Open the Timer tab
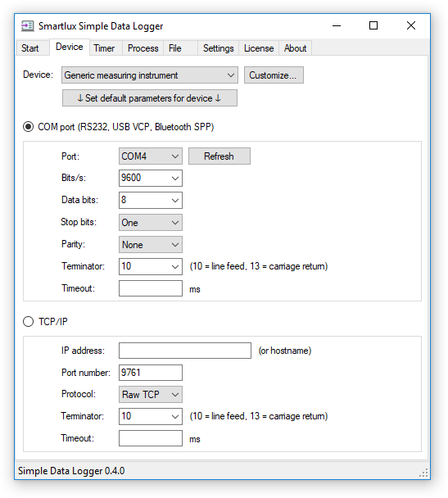 pos(104,48)
